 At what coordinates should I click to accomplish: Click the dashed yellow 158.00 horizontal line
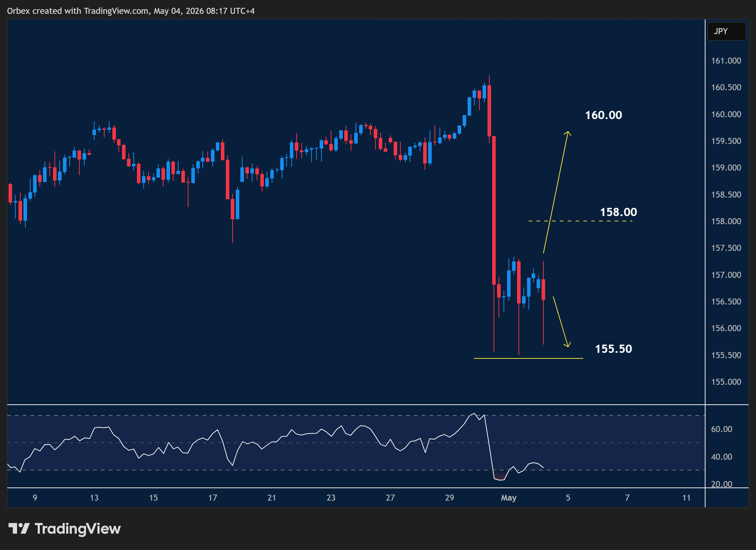580,221
